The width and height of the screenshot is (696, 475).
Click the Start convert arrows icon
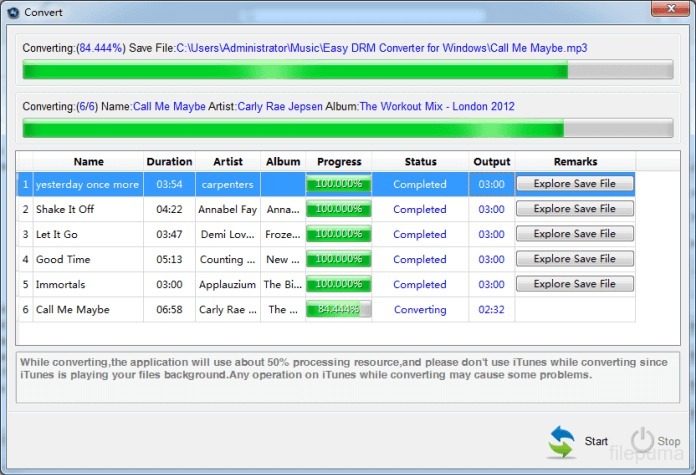click(x=563, y=441)
